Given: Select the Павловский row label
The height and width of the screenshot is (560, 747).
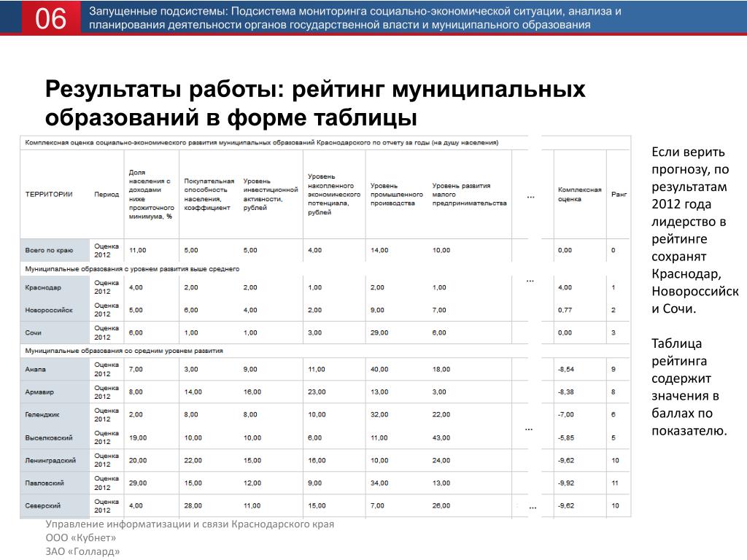Looking at the screenshot, I should [44, 483].
